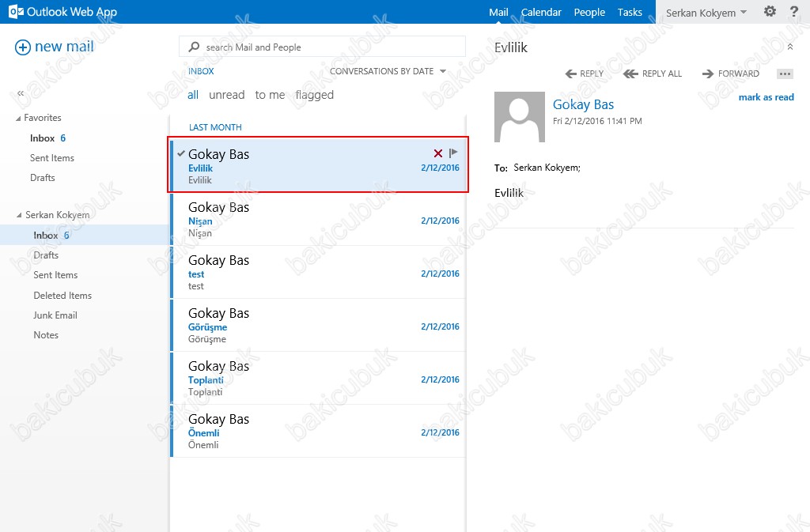Filter messages sent to me

[x=270, y=95]
